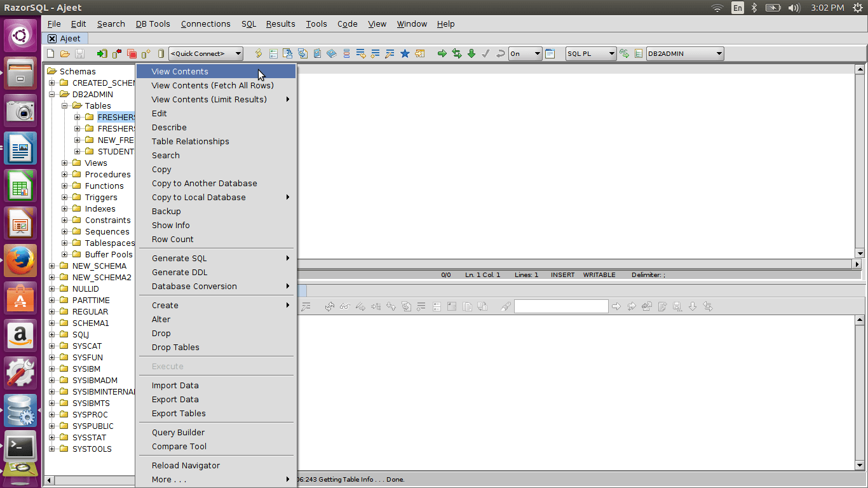Click the red stacked squares toolbar icon

click(x=132, y=54)
